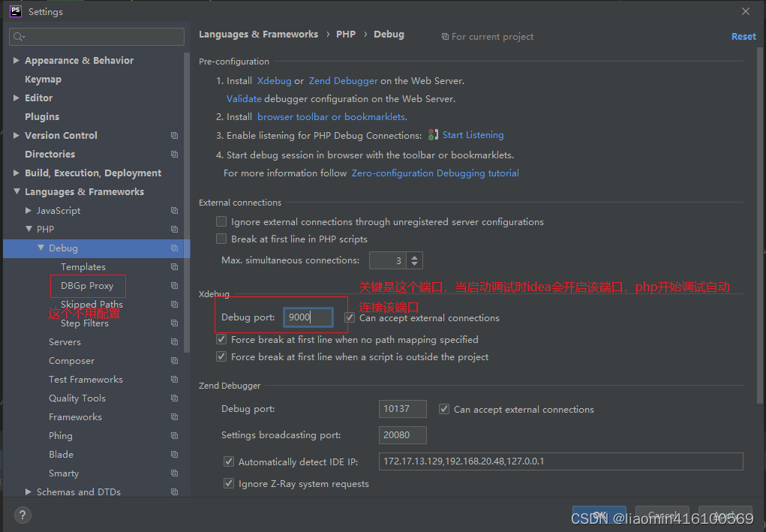Expand the Editor settings node
The height and width of the screenshot is (532, 766).
click(16, 98)
